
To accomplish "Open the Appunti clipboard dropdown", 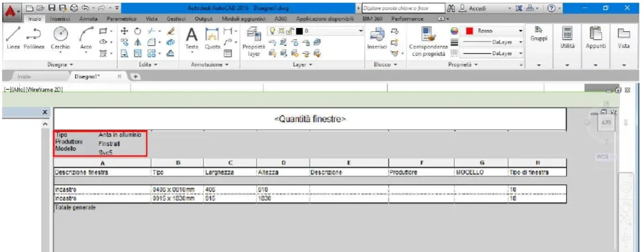I will click(x=596, y=65).
